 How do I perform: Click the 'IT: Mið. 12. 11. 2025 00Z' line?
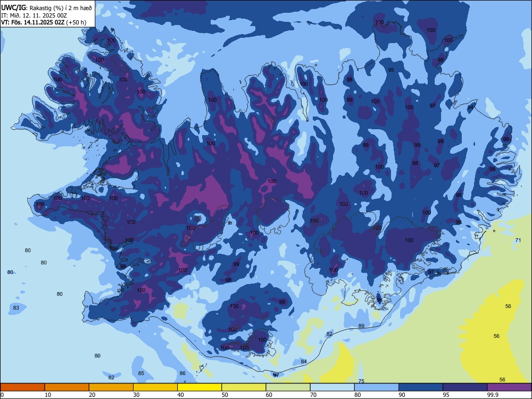click(x=34, y=15)
